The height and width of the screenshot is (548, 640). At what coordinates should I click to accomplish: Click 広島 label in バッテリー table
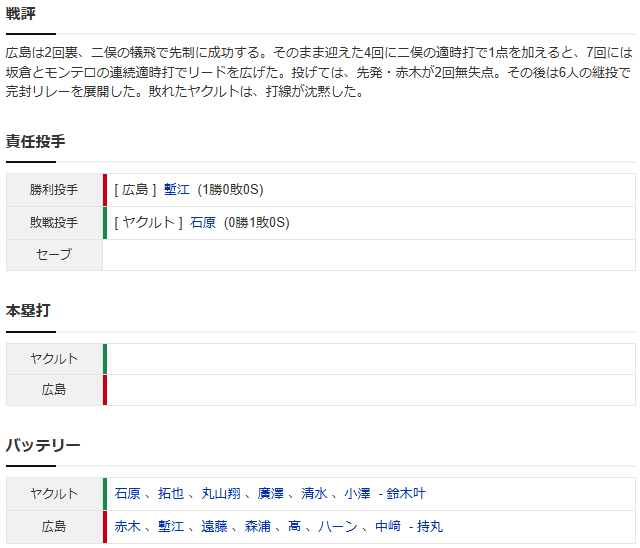coord(54,526)
